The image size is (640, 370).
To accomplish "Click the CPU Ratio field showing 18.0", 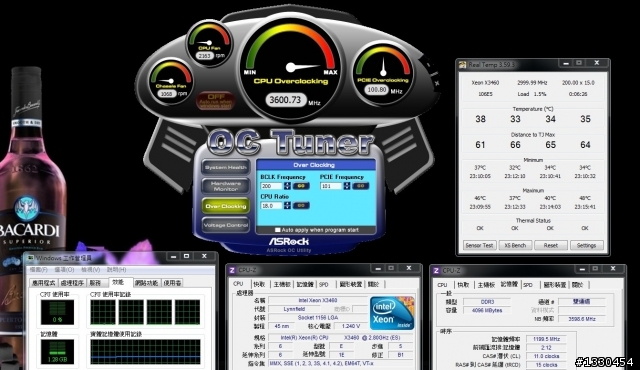I will pos(272,206).
